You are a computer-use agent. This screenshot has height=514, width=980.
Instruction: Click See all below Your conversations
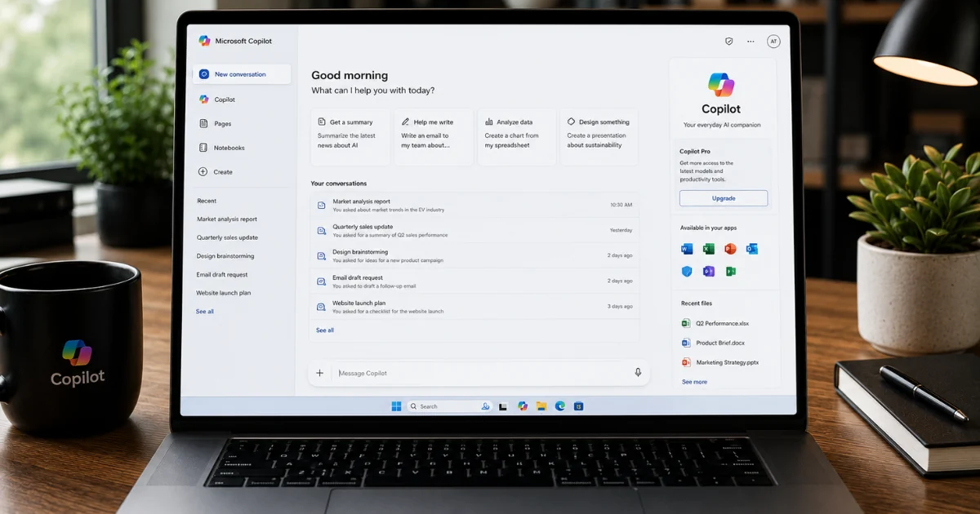click(325, 330)
